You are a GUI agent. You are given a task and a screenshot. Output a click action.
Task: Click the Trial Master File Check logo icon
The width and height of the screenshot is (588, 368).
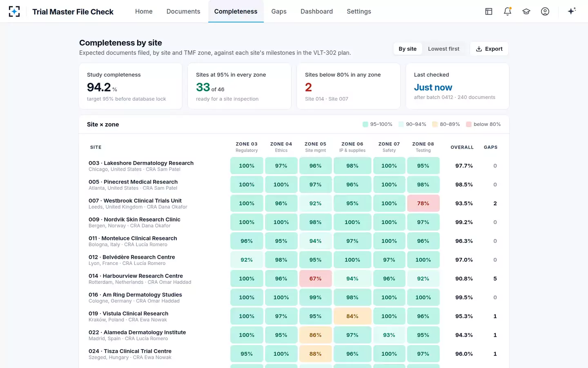click(x=14, y=11)
